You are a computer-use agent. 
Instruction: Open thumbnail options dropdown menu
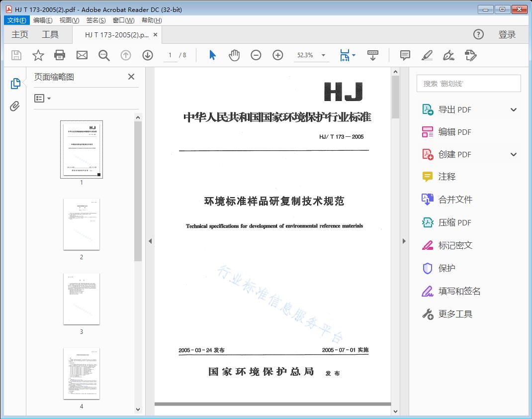click(43, 99)
